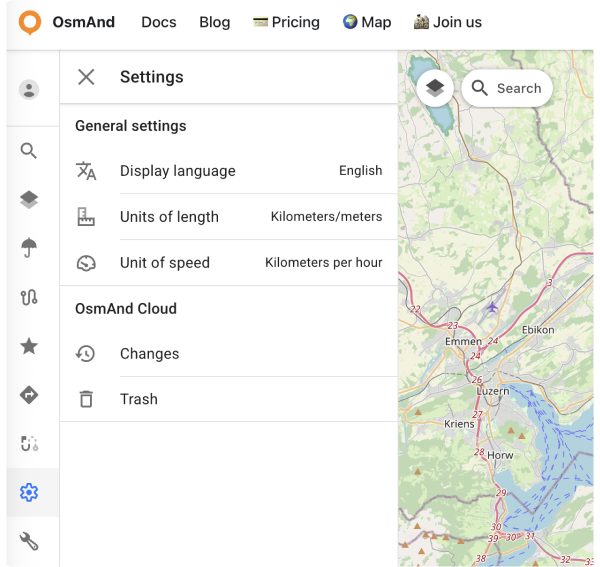Open the user account profile icon
The width and height of the screenshot is (600, 567).
pos(29,90)
